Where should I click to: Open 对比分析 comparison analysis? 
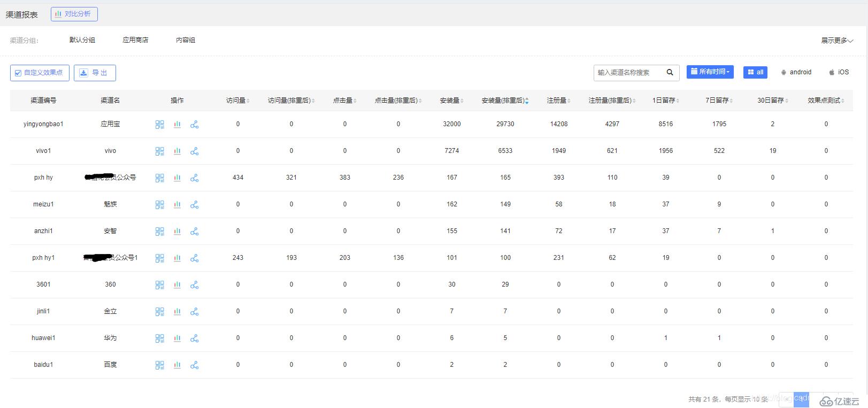[74, 14]
